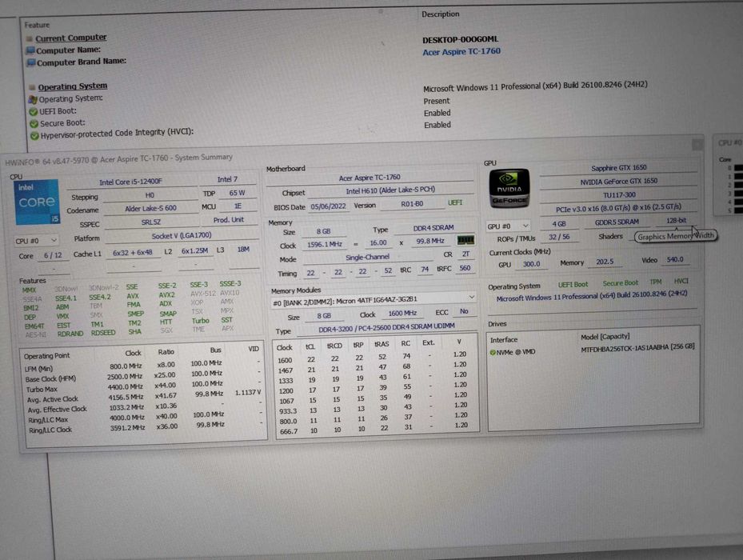This screenshot has height=560, width=743.
Task: Click the TU117-300 GPU codename field
Action: (x=619, y=195)
